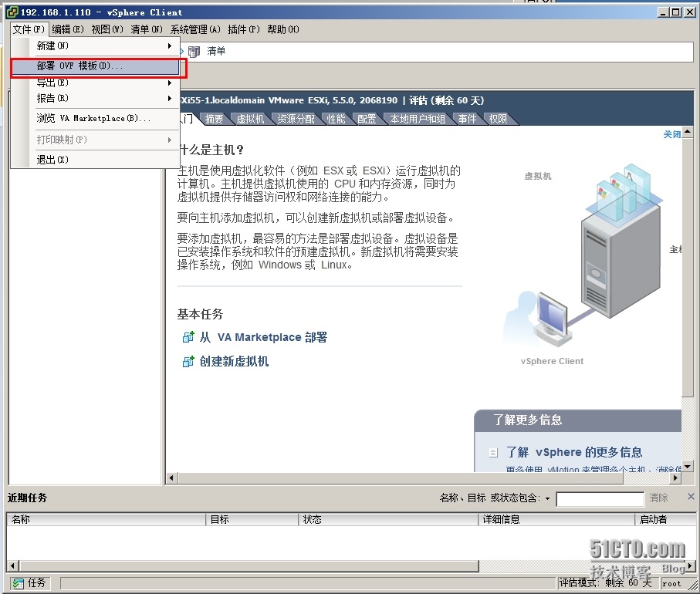Screen dimensions: 700x594
Task: Switch to the 事件 tab
Action: (467, 119)
